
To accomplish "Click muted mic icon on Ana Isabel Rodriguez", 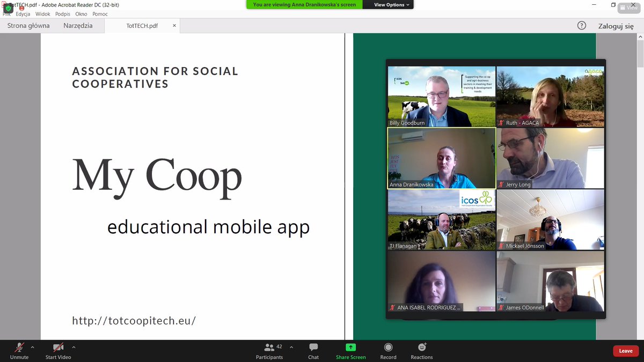I will pos(393,308).
